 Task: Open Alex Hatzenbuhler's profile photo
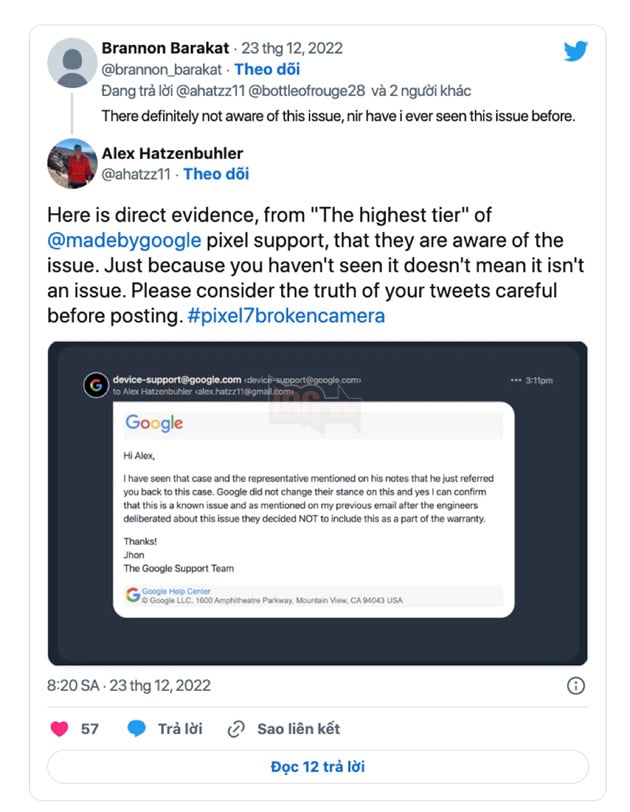pyautogui.click(x=72, y=163)
